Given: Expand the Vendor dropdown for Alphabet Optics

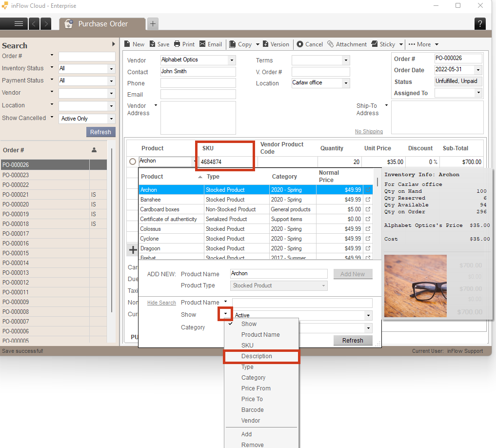Looking at the screenshot, I should click(x=232, y=60).
